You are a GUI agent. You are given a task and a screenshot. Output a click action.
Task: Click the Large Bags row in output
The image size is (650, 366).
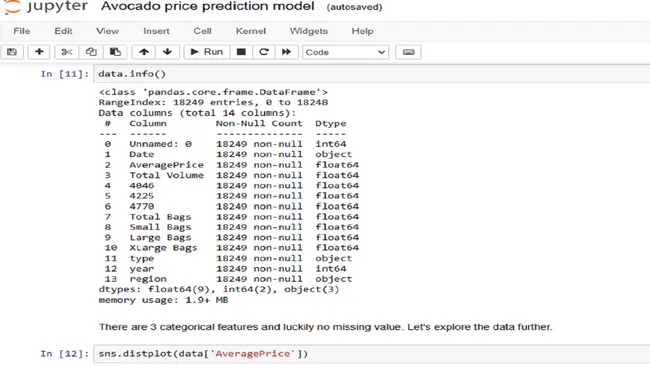coord(231,237)
